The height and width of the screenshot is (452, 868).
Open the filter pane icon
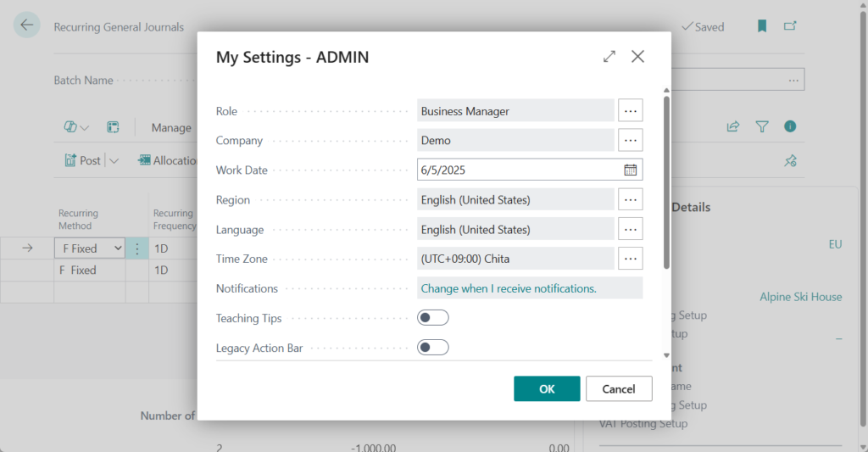pyautogui.click(x=762, y=127)
